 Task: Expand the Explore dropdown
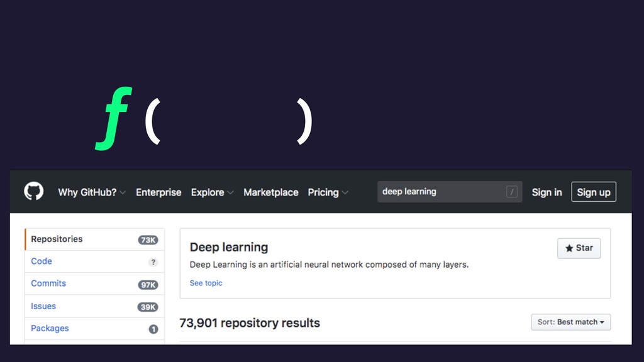[x=212, y=192]
